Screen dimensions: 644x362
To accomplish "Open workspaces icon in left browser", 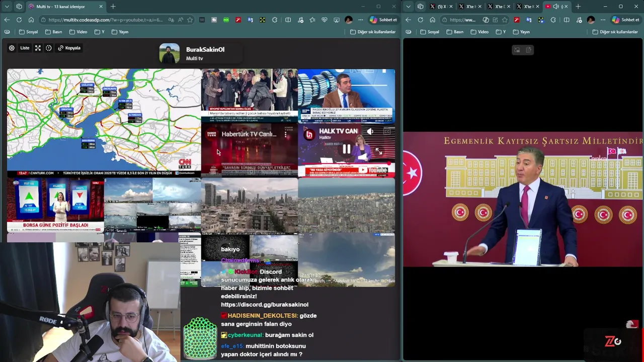I will pos(19,7).
